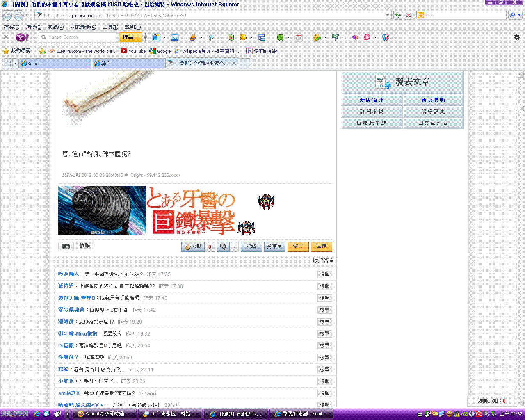Click the magnifier Search button beside Bing box
The width and height of the screenshot is (525, 420).
[512, 15]
